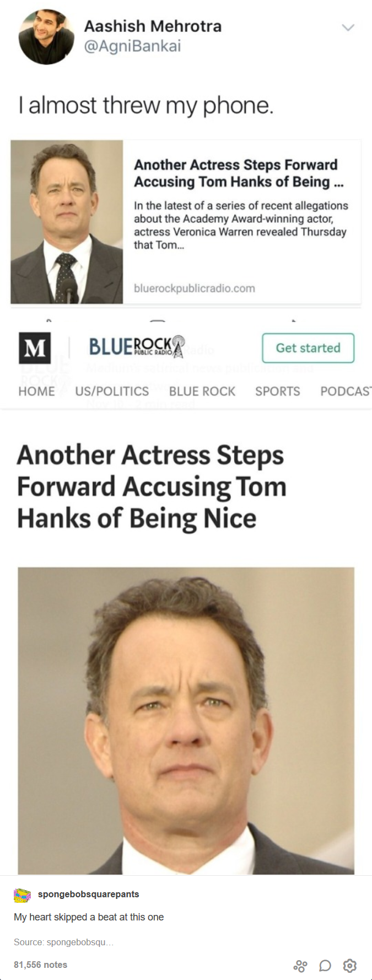
Task: Open the spongebobsquarepants username link
Action: 88,895
